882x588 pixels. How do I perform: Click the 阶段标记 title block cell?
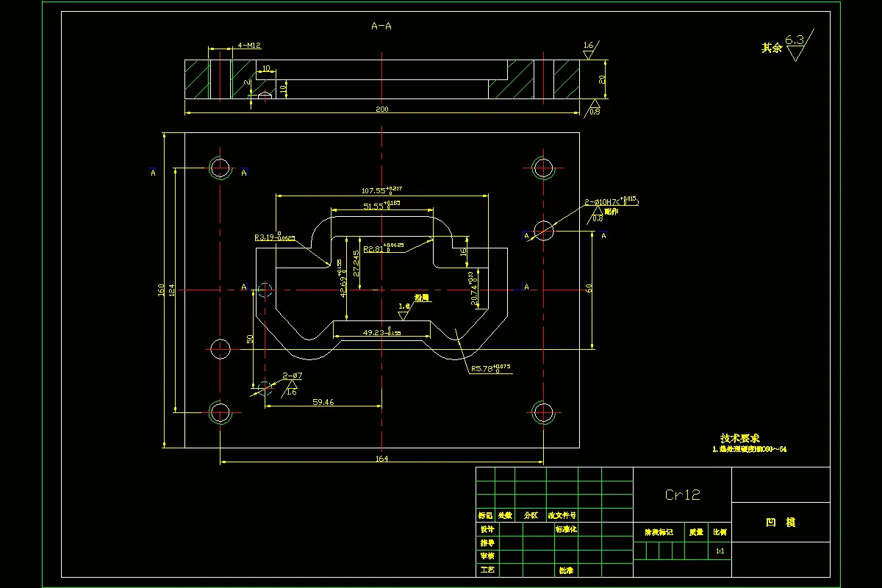click(659, 532)
